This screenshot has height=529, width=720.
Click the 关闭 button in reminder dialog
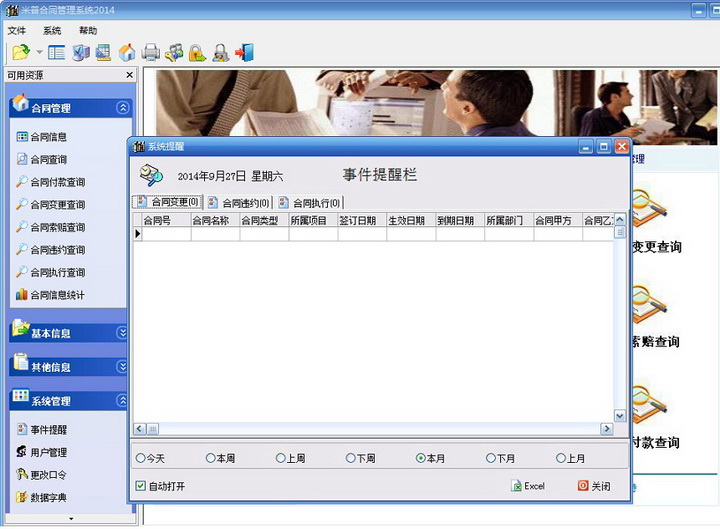click(594, 486)
